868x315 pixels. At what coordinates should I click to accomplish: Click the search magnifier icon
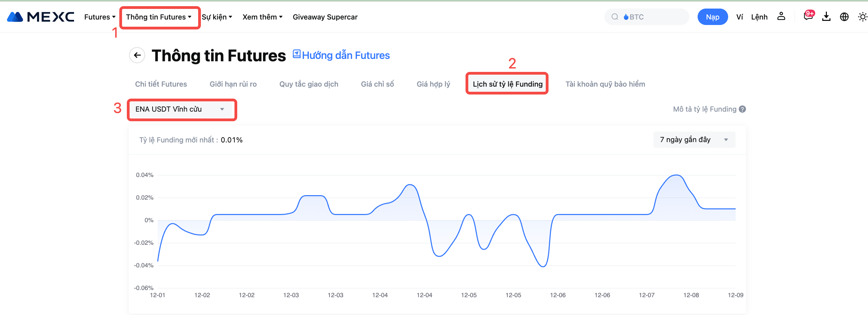point(615,17)
